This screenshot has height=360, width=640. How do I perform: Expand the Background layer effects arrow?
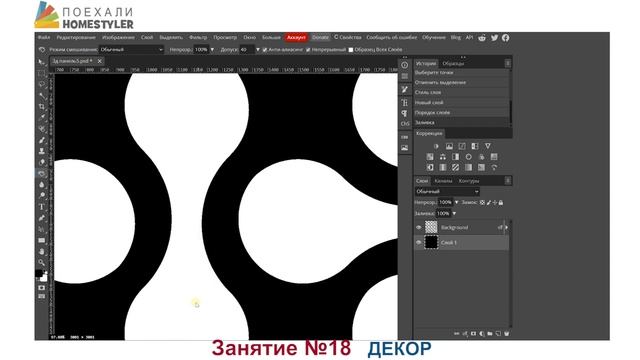point(507,227)
